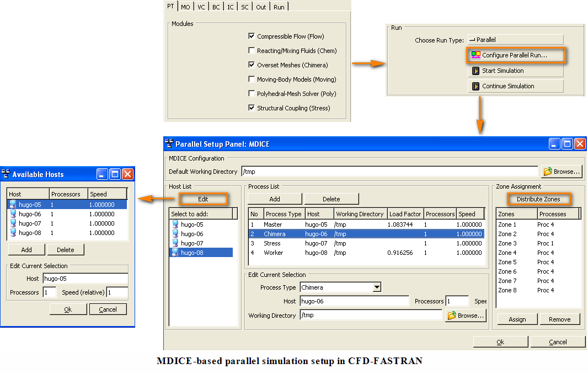
Task: Switch to the PT tab
Action: 170,6
